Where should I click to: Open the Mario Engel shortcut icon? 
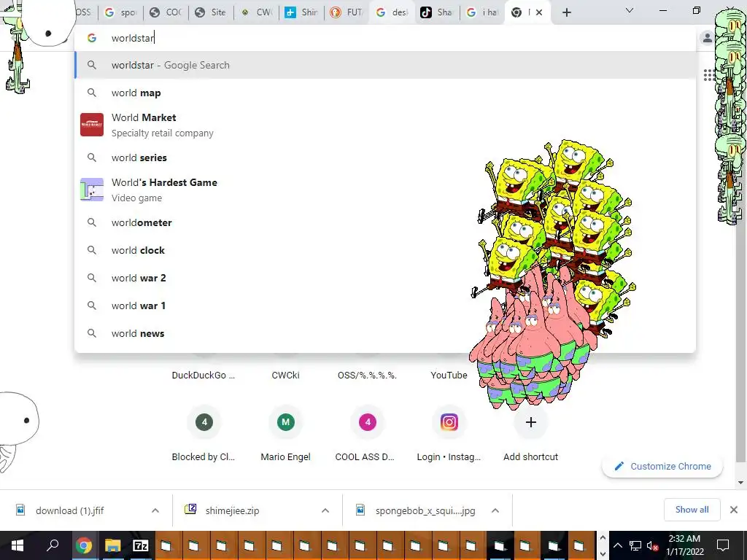pos(285,422)
